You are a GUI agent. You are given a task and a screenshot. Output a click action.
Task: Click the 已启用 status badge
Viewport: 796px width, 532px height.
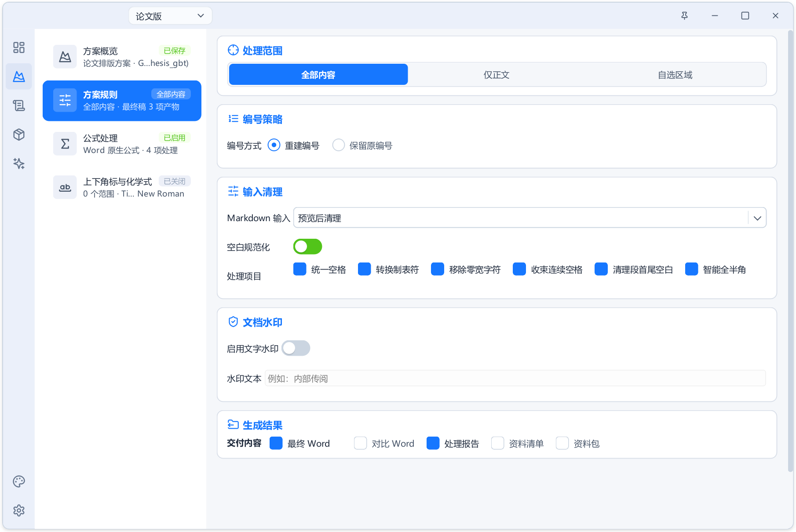coord(175,138)
